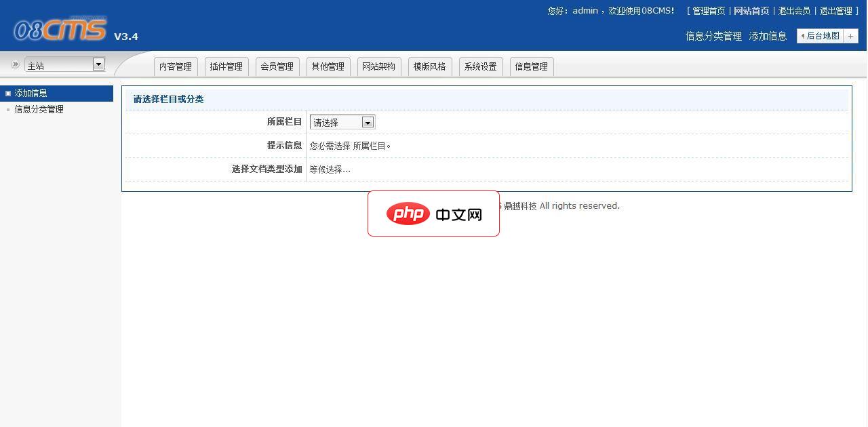Click the + icon next to 后台地图
This screenshot has width=868, height=427.
pyautogui.click(x=851, y=36)
